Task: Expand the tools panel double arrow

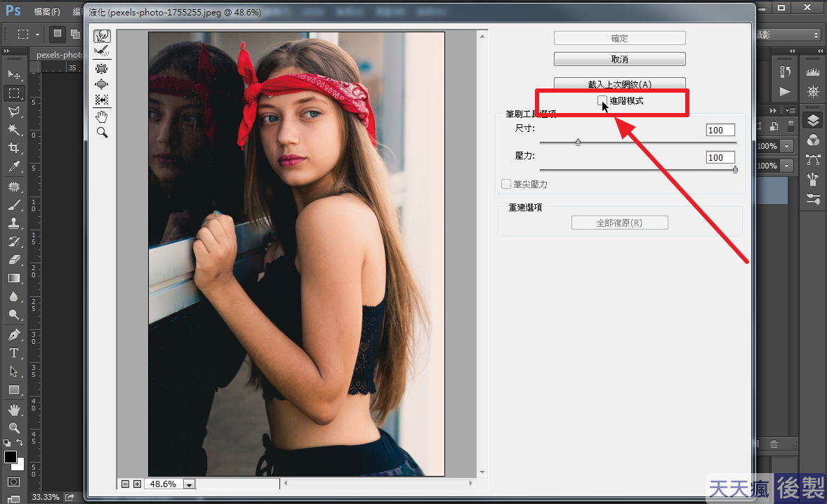Action: point(6,51)
